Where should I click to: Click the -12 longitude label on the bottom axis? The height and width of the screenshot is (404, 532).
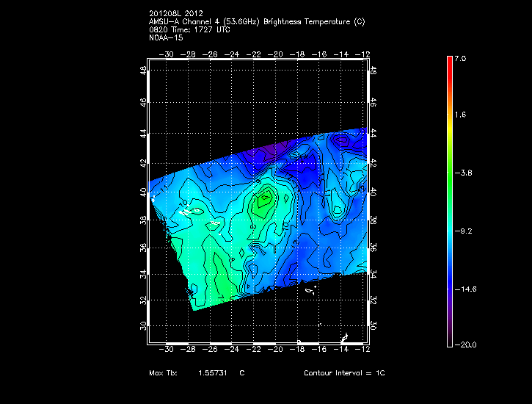[362, 350]
